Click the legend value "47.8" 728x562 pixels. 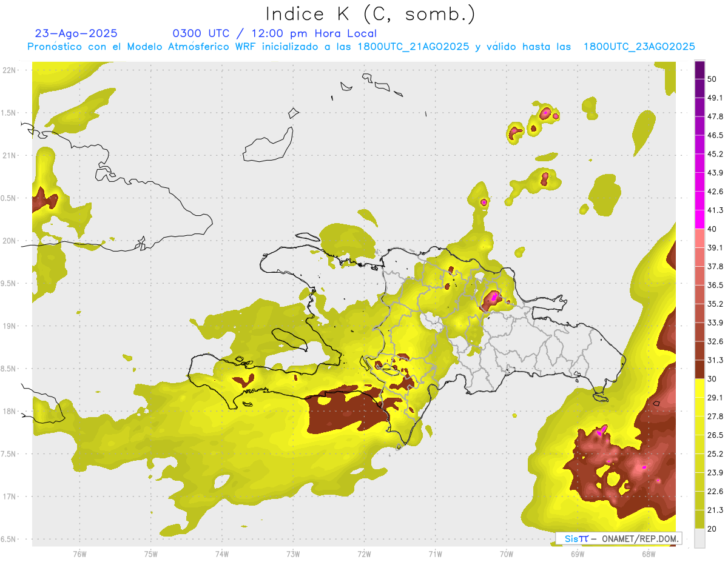[715, 116]
